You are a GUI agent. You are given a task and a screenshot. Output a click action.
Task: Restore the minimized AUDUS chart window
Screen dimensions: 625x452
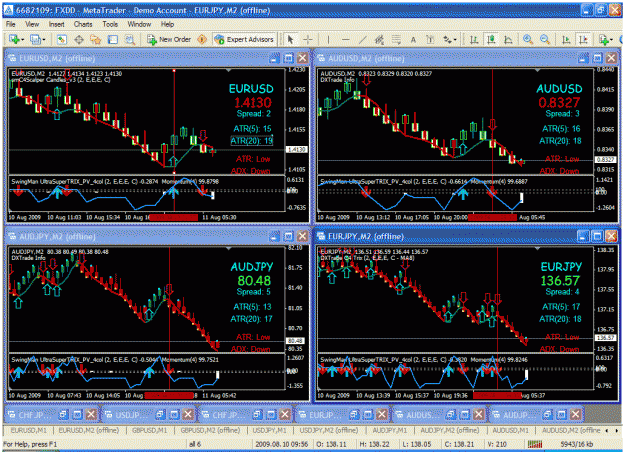(450, 415)
